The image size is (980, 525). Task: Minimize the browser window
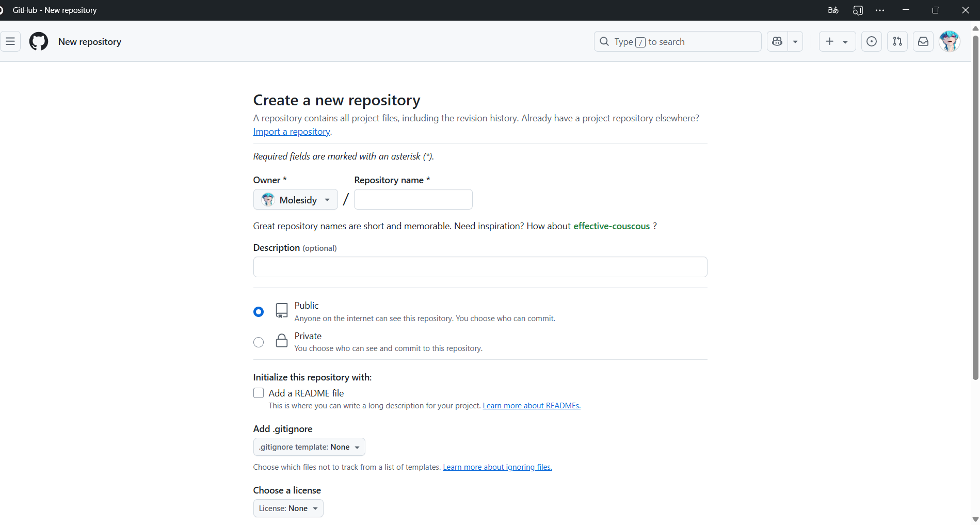[906, 10]
